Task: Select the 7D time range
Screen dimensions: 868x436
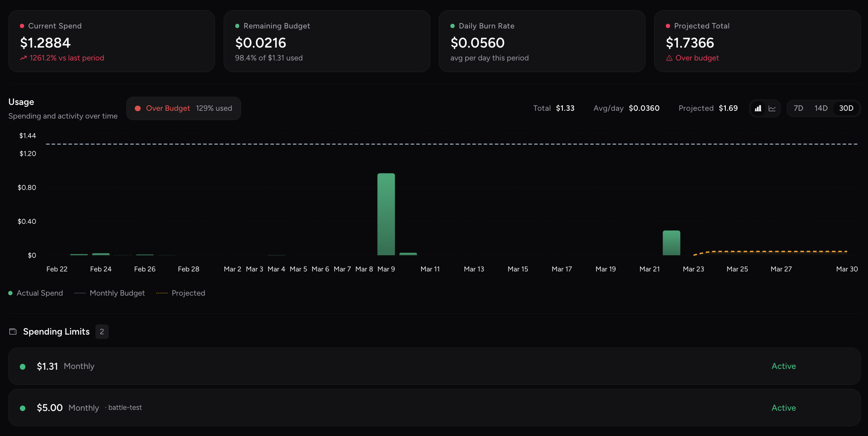Action: pos(798,108)
